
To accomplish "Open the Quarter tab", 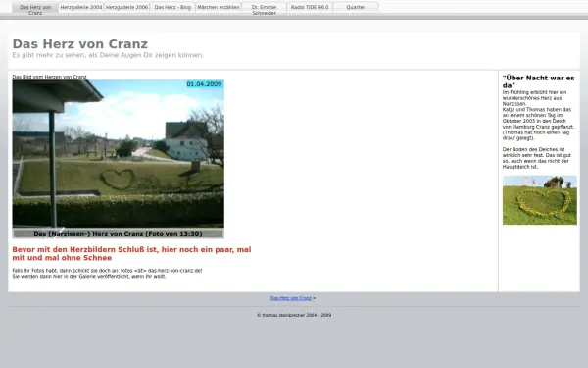I will coord(356,7).
